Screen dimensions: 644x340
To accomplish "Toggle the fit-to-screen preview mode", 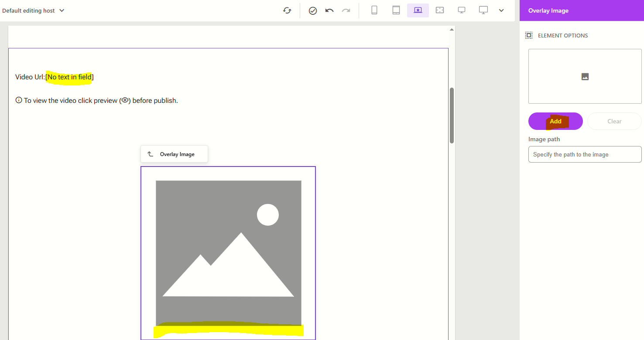I will [x=439, y=10].
